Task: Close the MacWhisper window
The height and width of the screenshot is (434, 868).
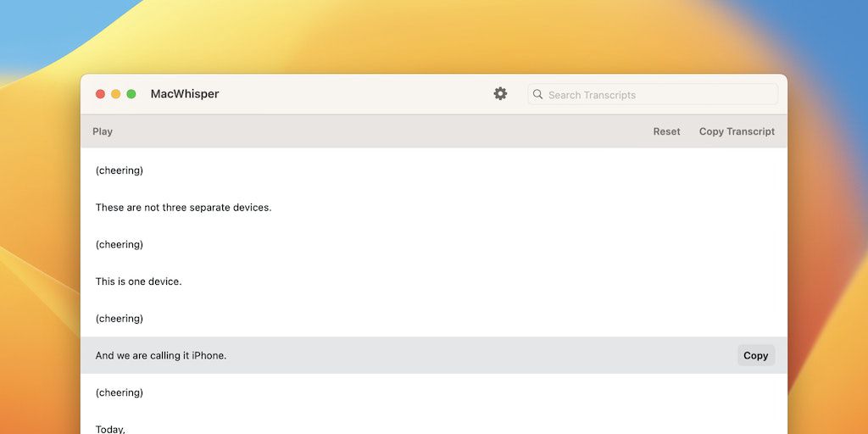Action: [x=100, y=94]
